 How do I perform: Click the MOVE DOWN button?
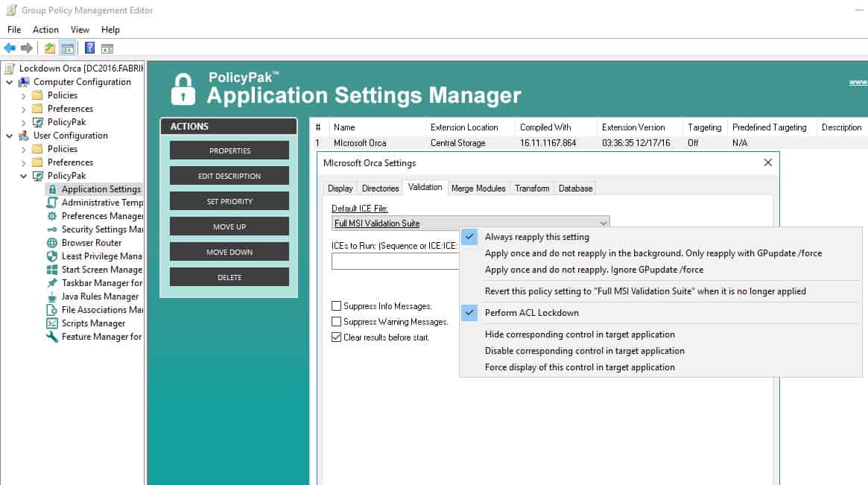[229, 252]
